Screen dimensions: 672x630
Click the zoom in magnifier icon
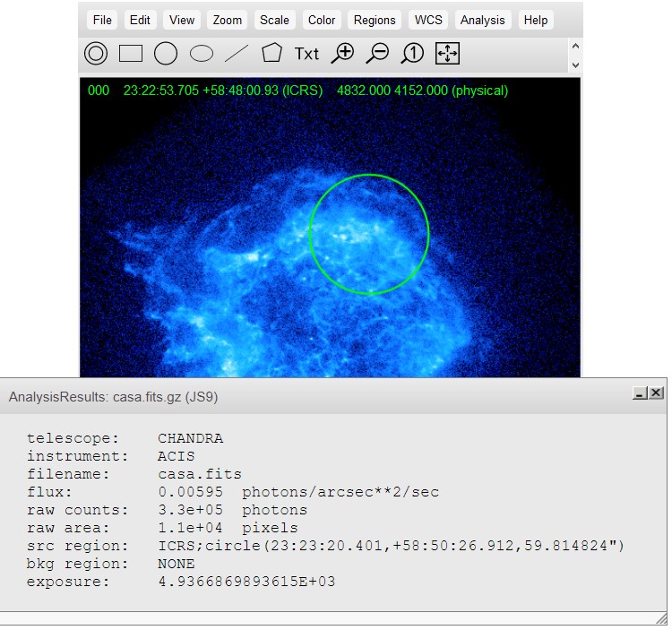tap(342, 54)
